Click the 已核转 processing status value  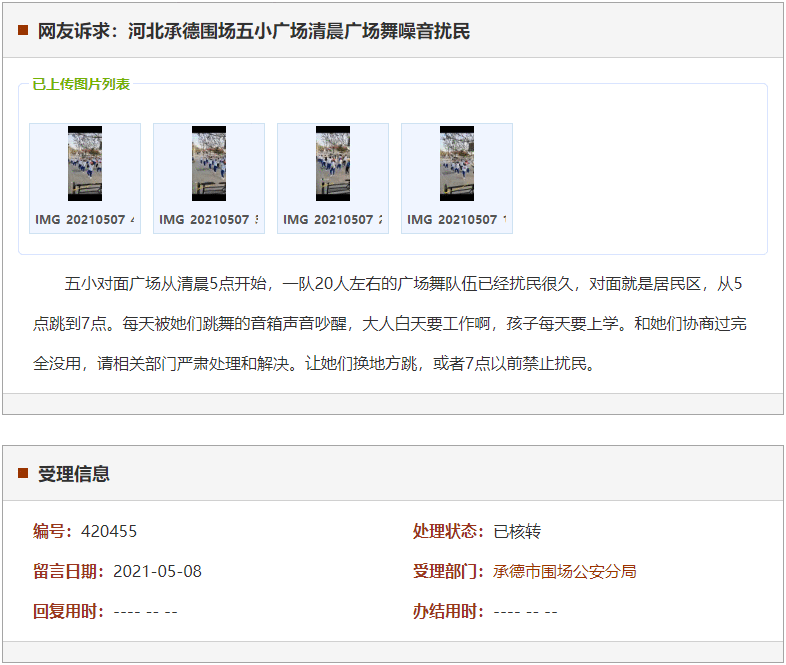click(x=517, y=531)
